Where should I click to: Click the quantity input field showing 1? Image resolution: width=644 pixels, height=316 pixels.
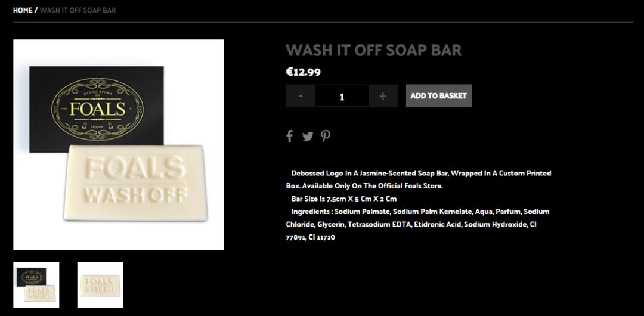click(x=342, y=96)
